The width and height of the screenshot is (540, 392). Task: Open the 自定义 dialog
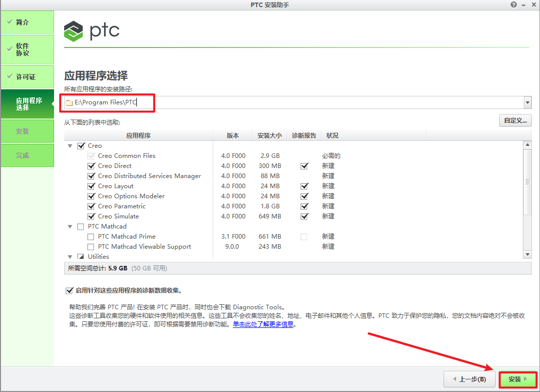515,120
